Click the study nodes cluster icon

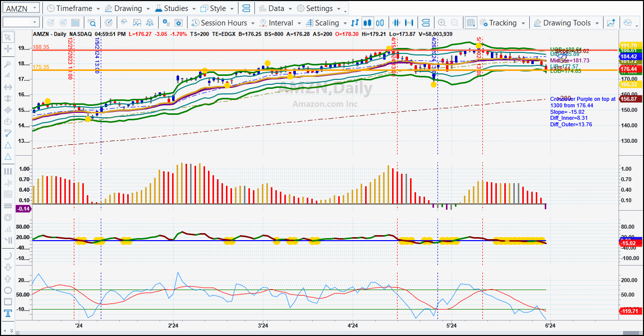(x=150, y=23)
